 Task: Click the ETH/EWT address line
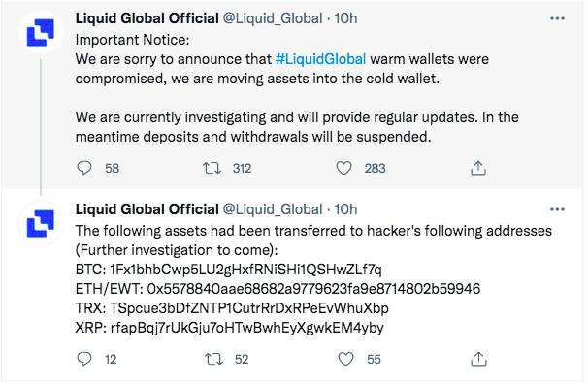[x=278, y=289]
